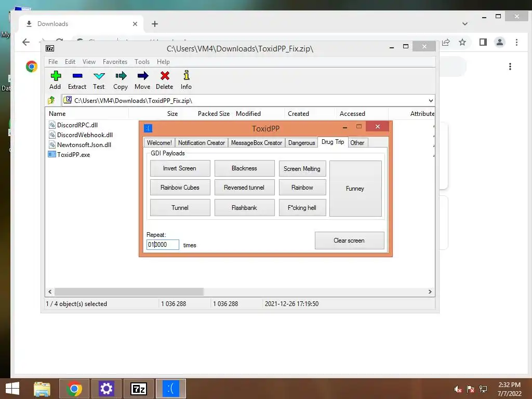532x399 pixels.
Task: Click the Invert Screen button
Action: [180, 168]
